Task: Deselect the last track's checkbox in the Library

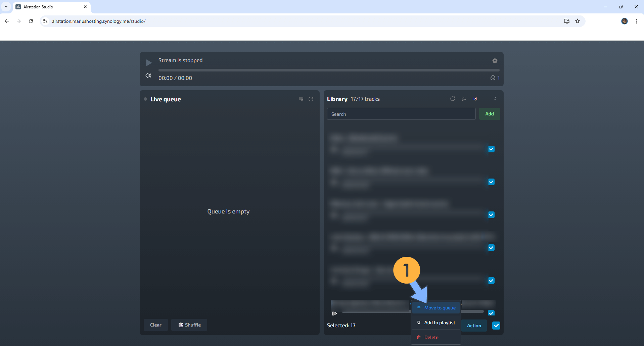Action: click(x=491, y=313)
